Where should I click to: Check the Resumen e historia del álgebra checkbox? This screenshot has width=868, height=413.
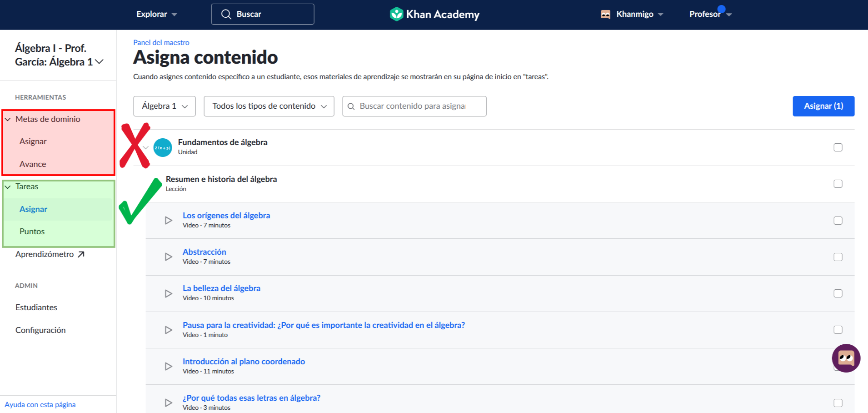(838, 184)
